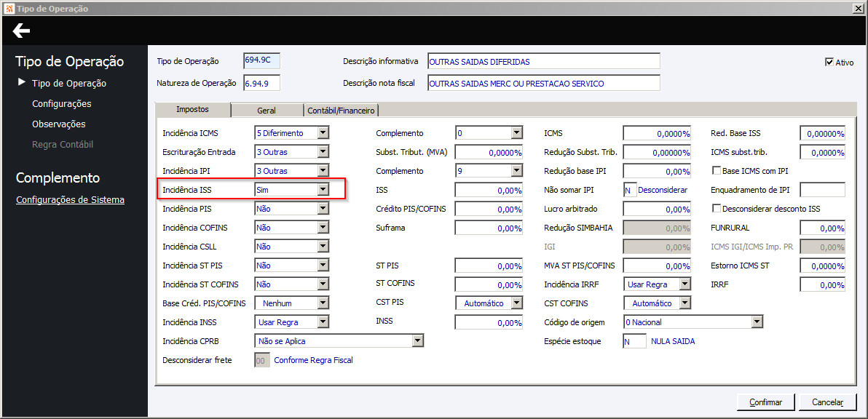Open the Incidência ICMS dropdown
This screenshot has width=868, height=419.
323,133
